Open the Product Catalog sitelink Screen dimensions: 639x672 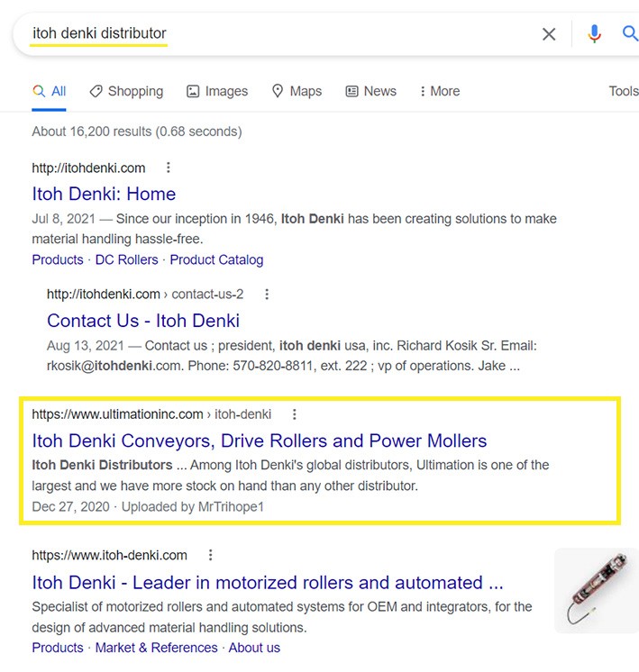point(216,259)
